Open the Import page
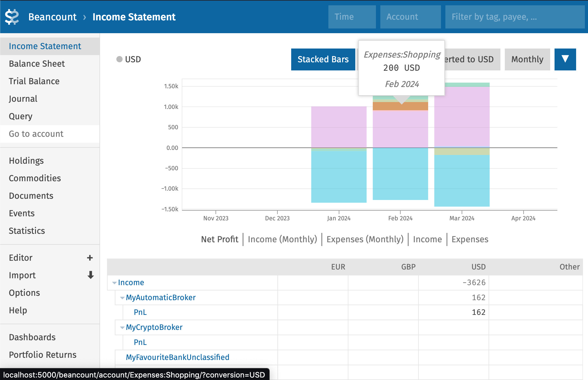Viewport: 588px width, 380px height. coord(22,275)
